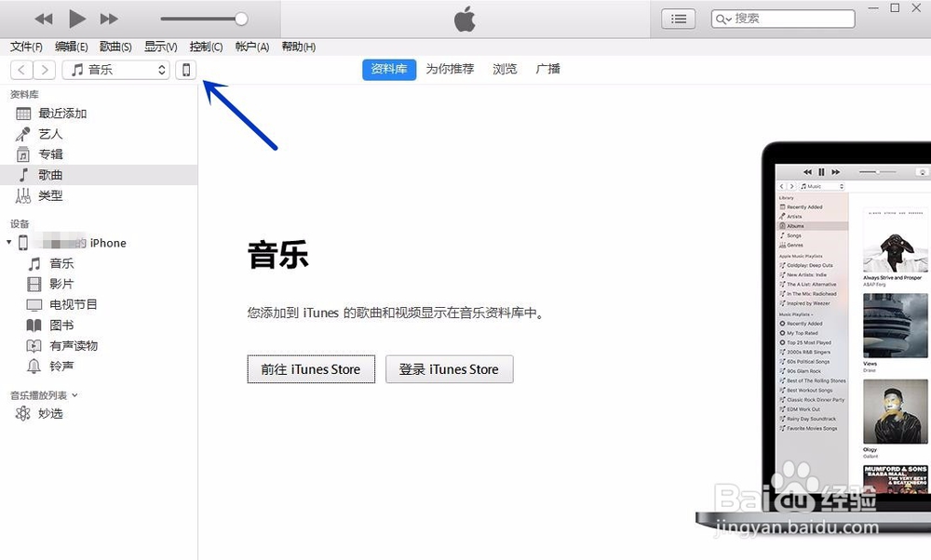Open the 帐户 (Account) menu
The image size is (931, 560).
[251, 47]
